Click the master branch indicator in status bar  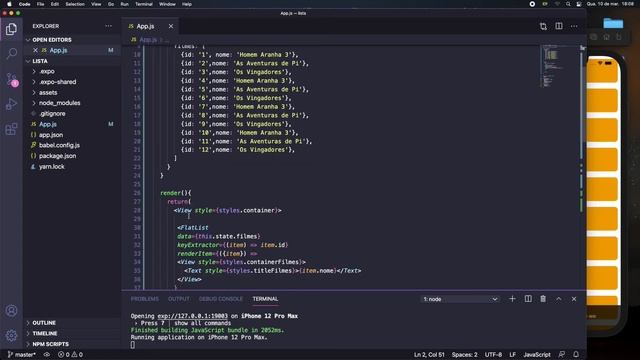pos(22,355)
